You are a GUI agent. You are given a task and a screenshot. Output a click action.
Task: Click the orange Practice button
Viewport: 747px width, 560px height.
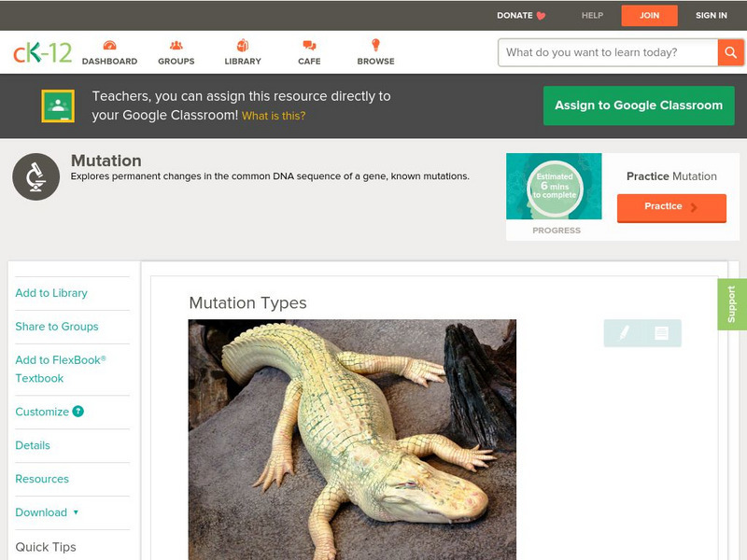pos(671,207)
